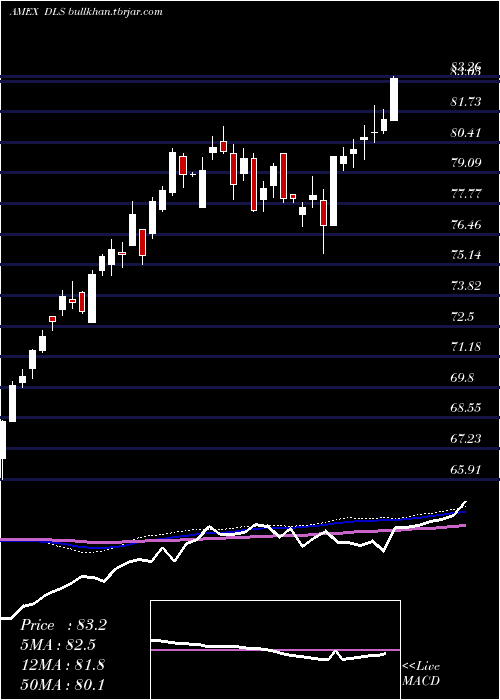The width and height of the screenshot is (500, 700).
Task: Click the 80.41 price axis label
Action: (x=466, y=133)
